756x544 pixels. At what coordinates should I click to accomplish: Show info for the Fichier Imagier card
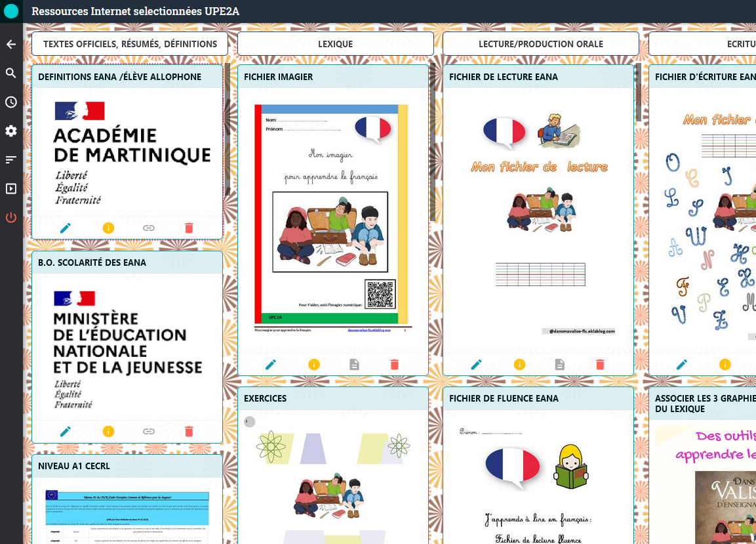(313, 364)
